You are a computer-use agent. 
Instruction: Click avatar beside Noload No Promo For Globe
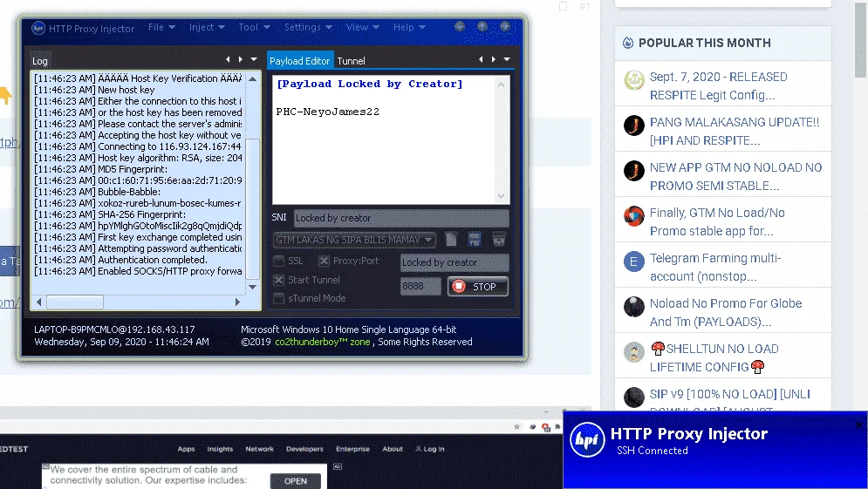pyautogui.click(x=634, y=307)
